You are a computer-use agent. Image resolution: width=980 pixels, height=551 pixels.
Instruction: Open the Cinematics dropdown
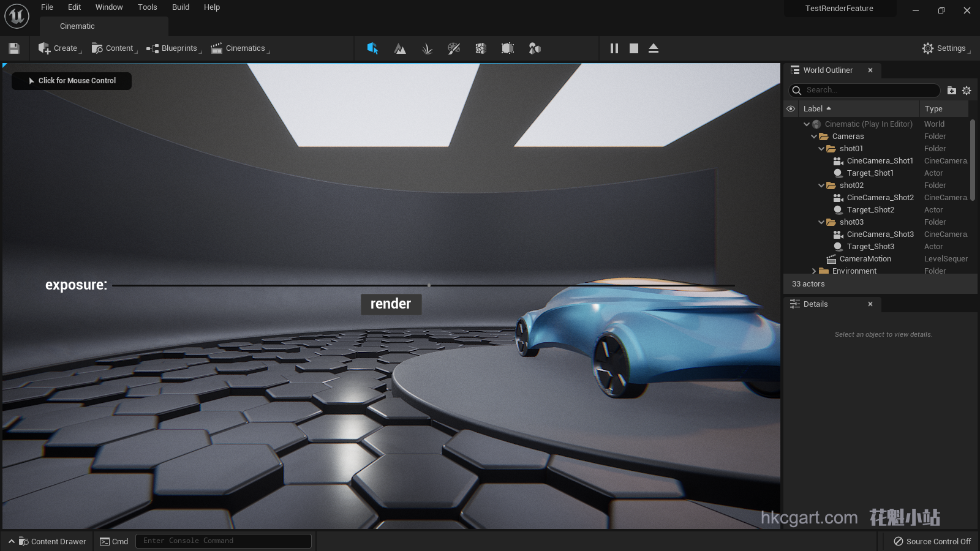click(240, 48)
